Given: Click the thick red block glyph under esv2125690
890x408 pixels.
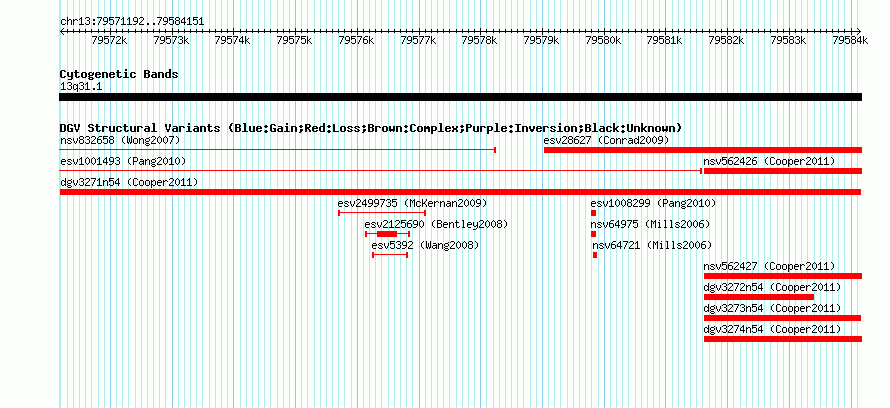Looking at the screenshot, I should 387,234.
